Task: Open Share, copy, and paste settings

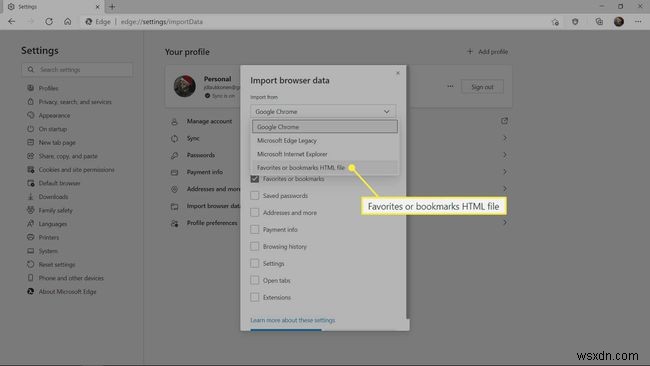Action: tap(68, 156)
